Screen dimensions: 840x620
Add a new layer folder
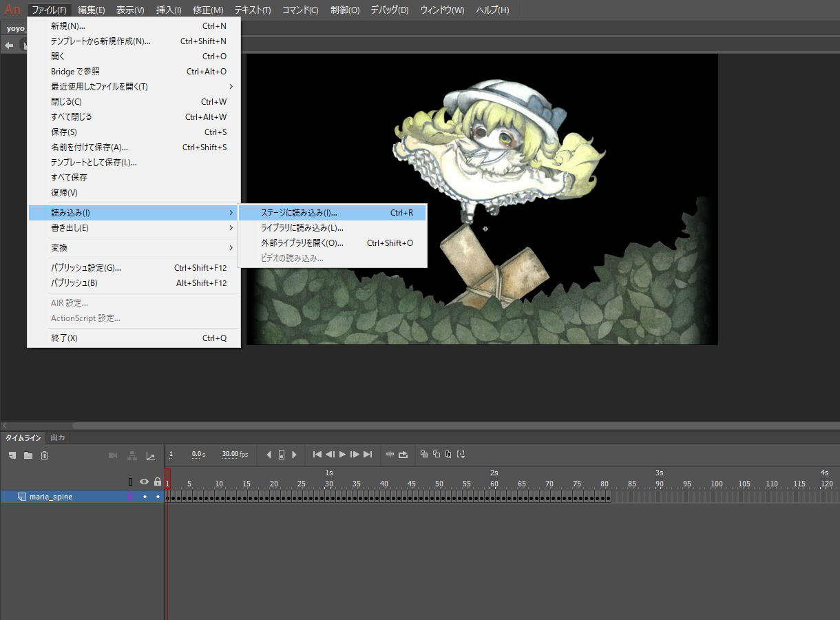[28, 455]
